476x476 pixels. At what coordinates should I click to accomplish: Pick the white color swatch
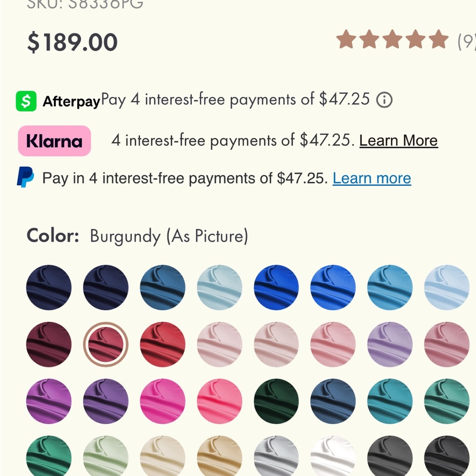click(333, 456)
